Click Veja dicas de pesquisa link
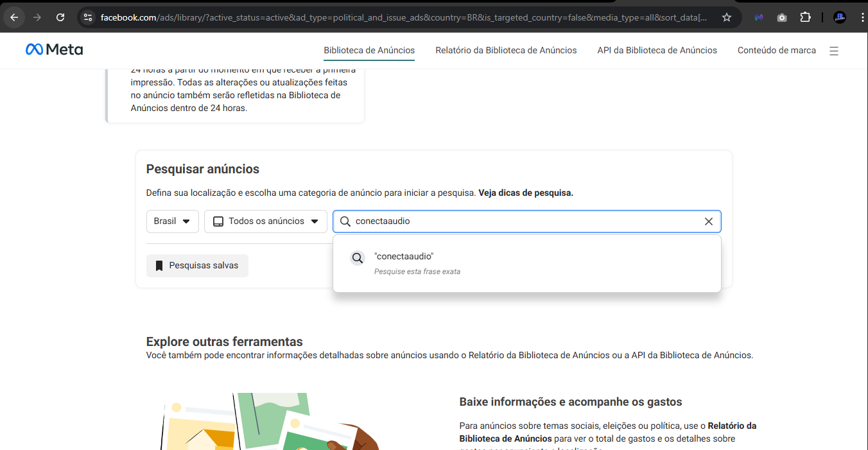 click(x=526, y=193)
